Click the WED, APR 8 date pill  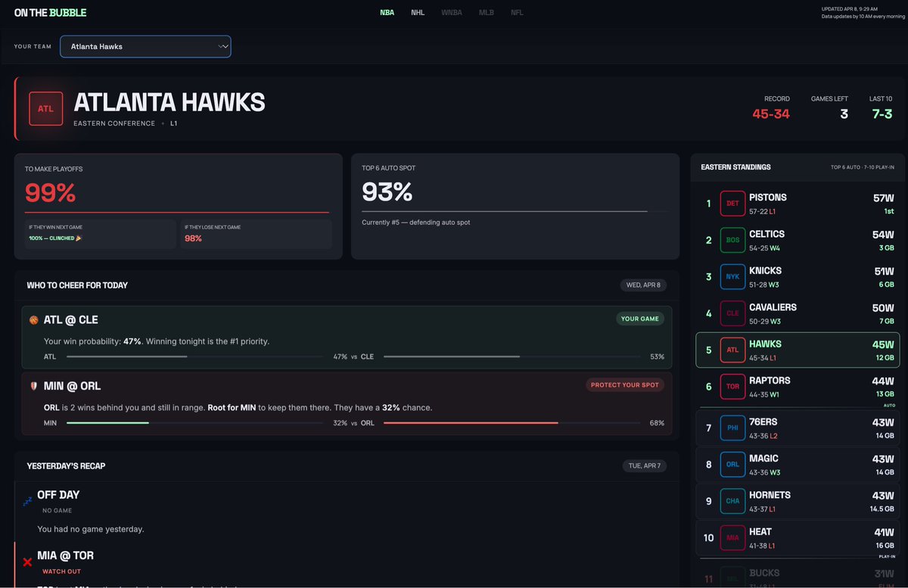(643, 285)
